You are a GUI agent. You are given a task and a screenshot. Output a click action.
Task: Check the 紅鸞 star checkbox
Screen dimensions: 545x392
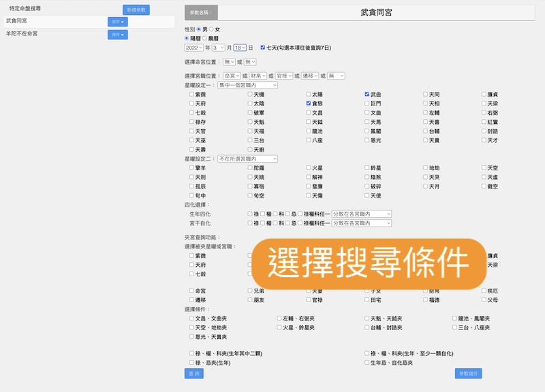(484, 122)
